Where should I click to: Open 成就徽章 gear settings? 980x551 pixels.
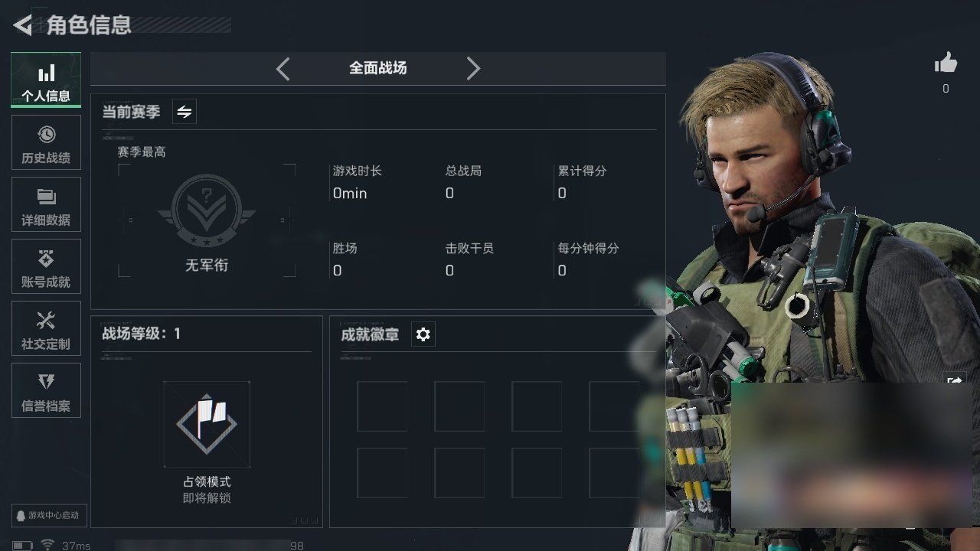[423, 334]
